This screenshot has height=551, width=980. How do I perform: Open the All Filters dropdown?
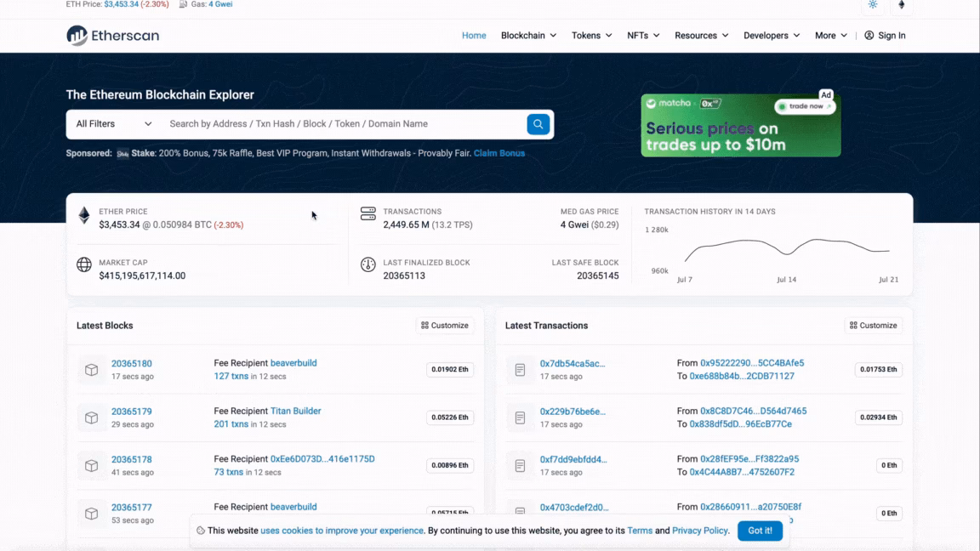[113, 123]
